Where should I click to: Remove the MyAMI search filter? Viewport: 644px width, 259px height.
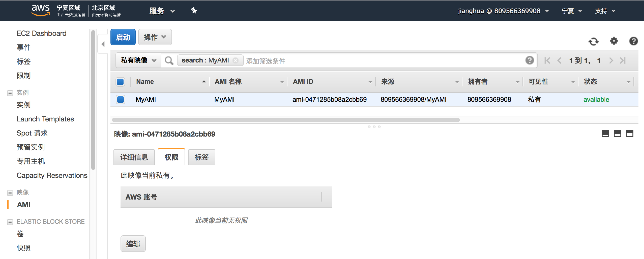(236, 60)
